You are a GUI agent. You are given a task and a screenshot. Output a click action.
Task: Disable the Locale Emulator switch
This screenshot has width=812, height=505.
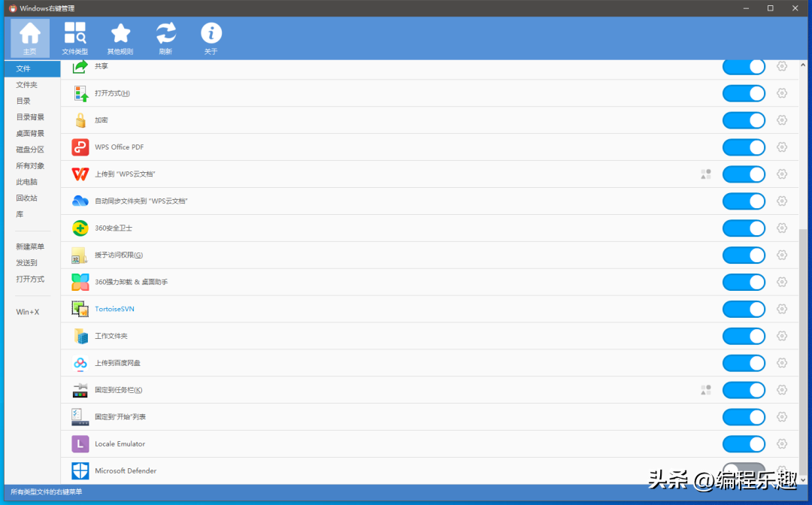pos(744,443)
